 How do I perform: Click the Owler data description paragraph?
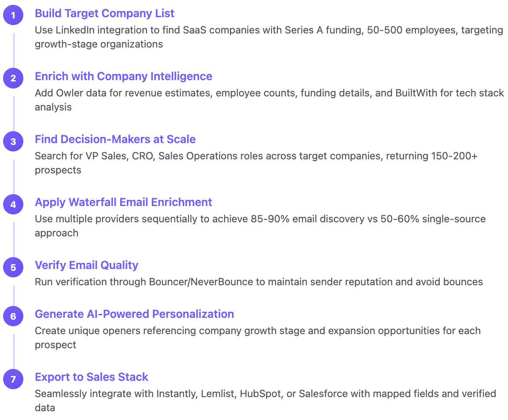coord(269,100)
